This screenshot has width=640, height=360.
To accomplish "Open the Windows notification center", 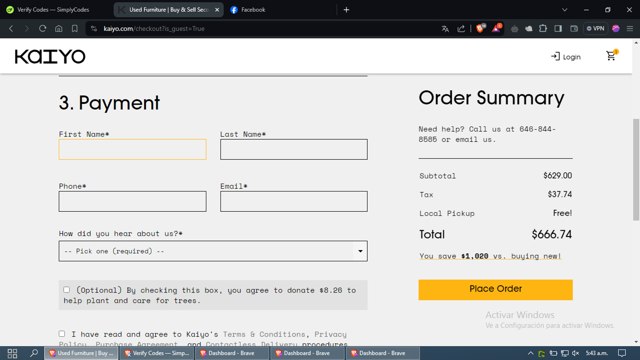I will [x=622, y=353].
